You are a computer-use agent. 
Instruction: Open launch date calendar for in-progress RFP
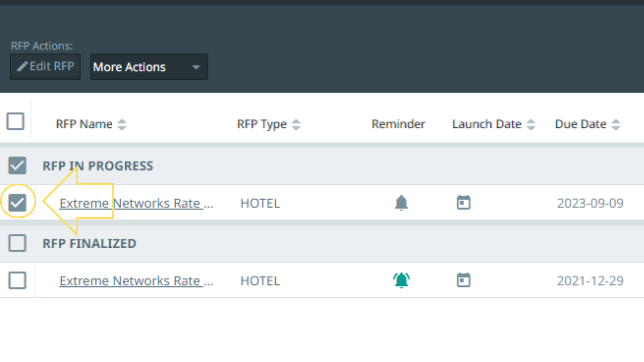464,203
